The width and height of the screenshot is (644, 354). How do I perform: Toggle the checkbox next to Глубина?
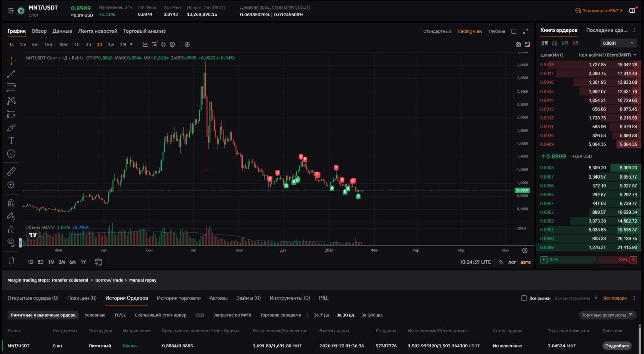click(x=514, y=31)
